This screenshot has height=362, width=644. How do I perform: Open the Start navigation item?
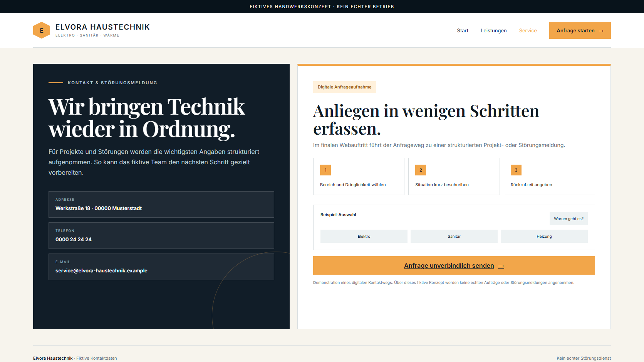pyautogui.click(x=463, y=30)
